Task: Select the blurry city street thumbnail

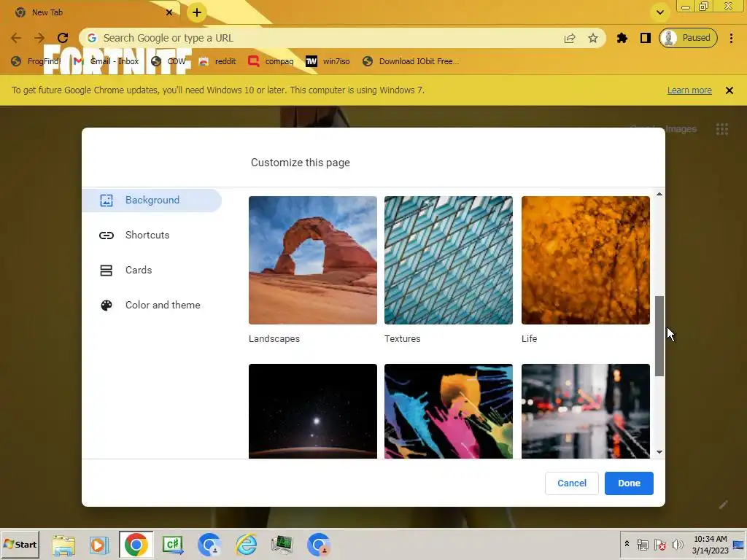Action: (586, 411)
